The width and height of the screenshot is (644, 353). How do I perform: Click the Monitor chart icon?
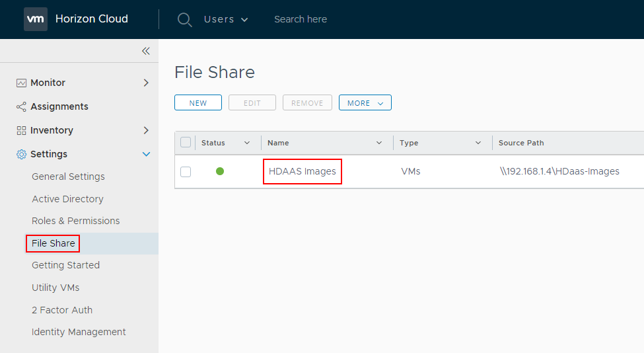coord(21,83)
